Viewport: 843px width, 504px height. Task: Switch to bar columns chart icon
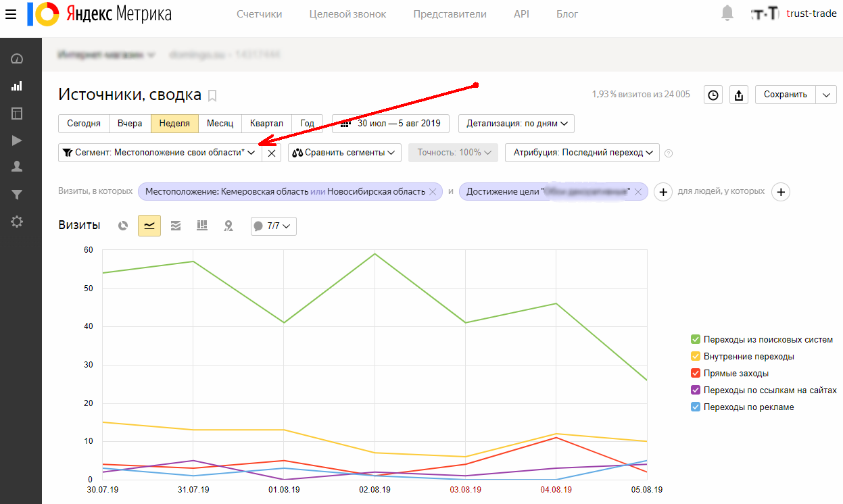(x=202, y=226)
